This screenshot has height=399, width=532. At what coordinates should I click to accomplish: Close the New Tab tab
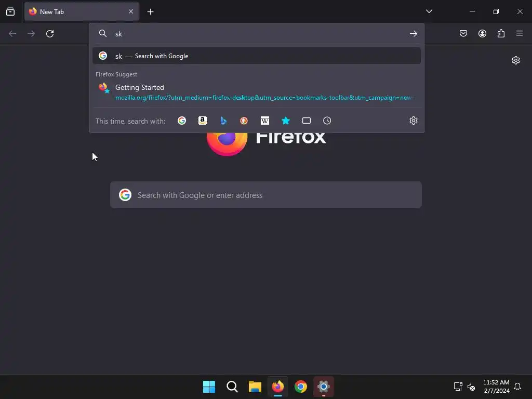pyautogui.click(x=131, y=11)
